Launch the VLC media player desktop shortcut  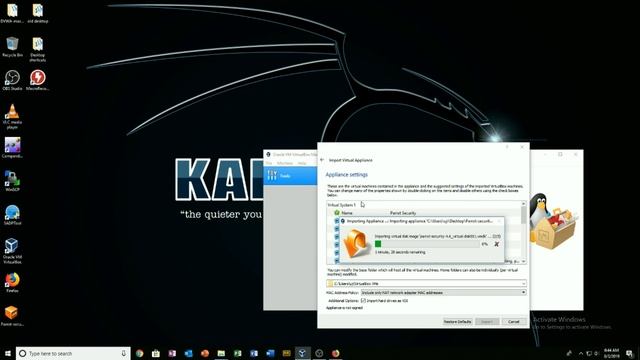12,116
